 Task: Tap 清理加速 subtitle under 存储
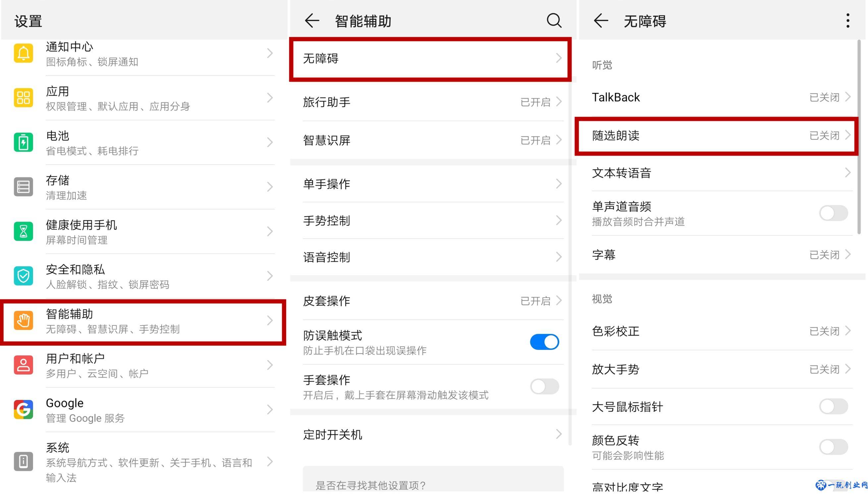click(x=66, y=195)
